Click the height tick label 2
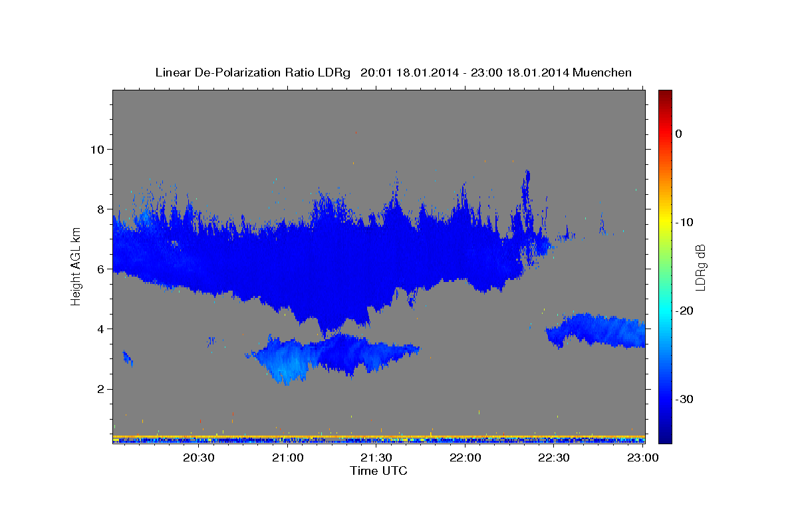Viewport: 798px width, 532px height. pos(102,388)
